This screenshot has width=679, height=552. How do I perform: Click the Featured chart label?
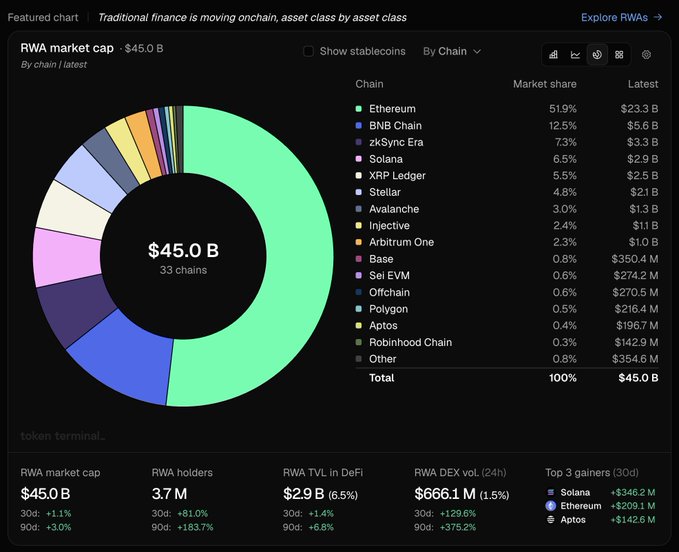click(43, 17)
